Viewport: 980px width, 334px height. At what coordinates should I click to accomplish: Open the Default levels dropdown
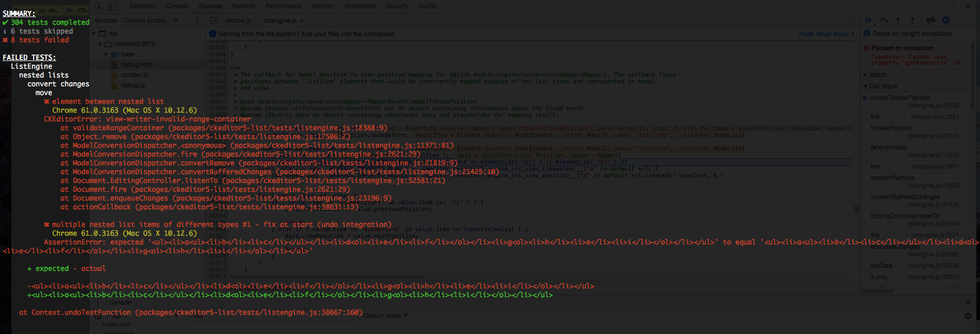pyautogui.click(x=385, y=316)
